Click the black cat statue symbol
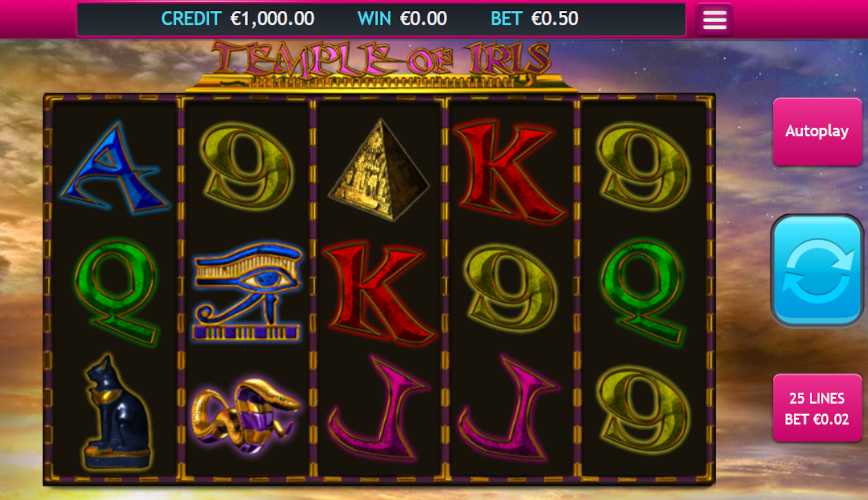This screenshot has width=868, height=500. click(x=116, y=413)
